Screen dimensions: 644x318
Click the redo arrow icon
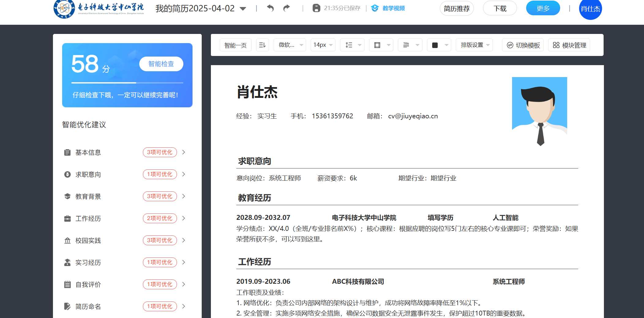click(286, 8)
